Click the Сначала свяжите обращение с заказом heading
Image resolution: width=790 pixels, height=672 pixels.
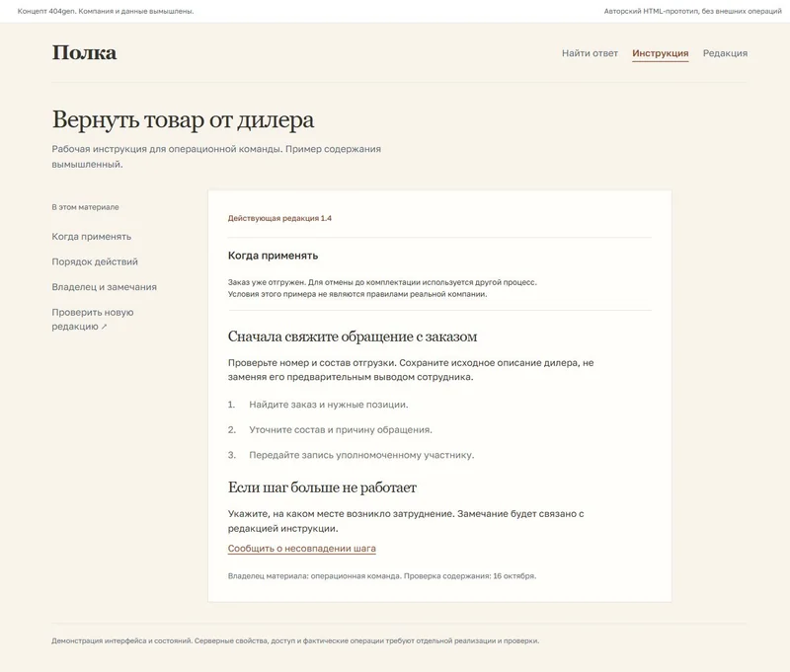coord(353,336)
